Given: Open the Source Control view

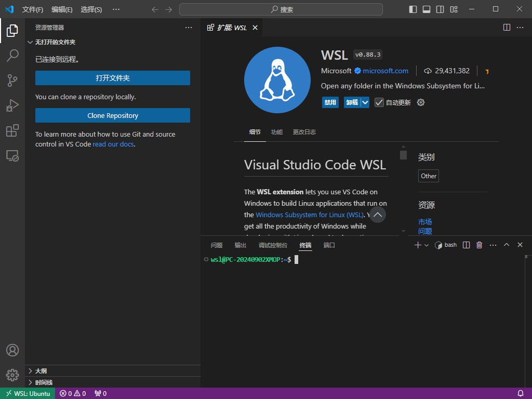Looking at the screenshot, I should click(x=12, y=81).
